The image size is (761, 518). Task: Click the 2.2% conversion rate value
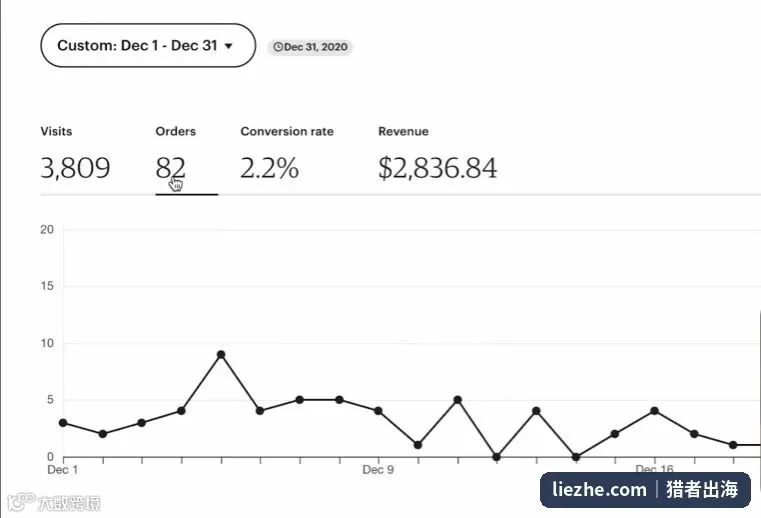269,168
